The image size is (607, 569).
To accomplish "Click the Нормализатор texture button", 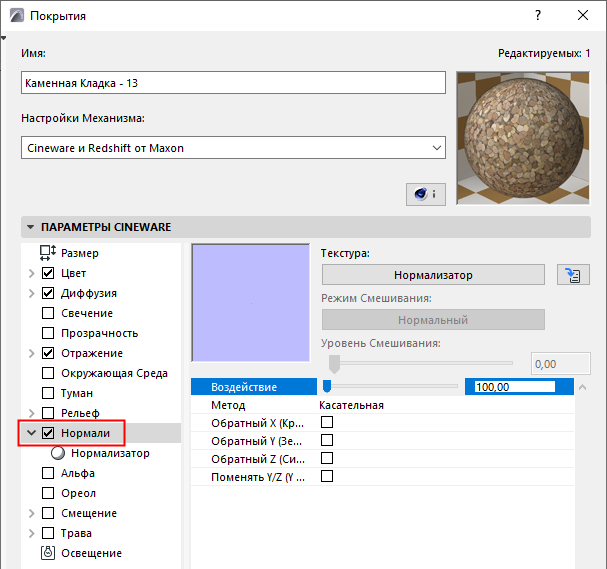I will [x=433, y=275].
